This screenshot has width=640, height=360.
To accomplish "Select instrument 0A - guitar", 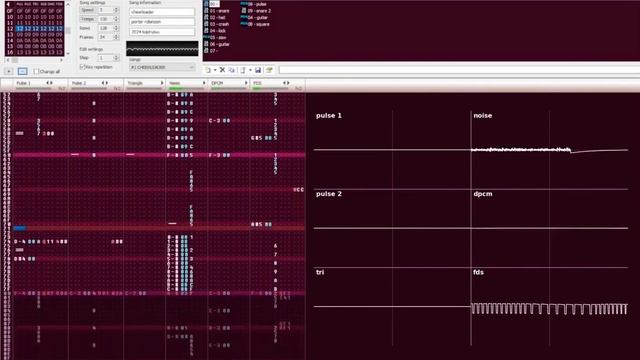I will [255, 18].
